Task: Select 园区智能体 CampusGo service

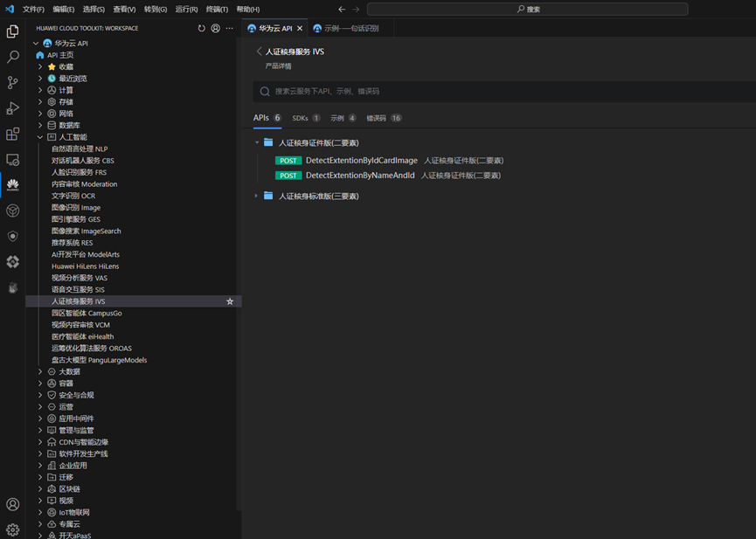Action: tap(87, 314)
